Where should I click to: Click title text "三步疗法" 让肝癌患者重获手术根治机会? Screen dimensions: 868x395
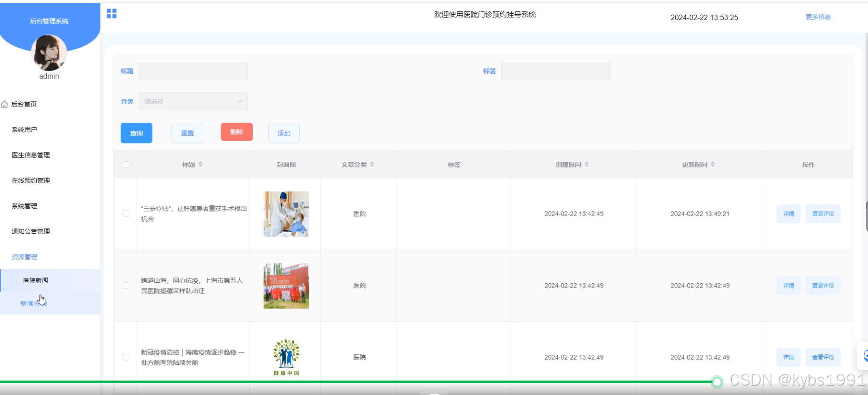click(x=194, y=214)
